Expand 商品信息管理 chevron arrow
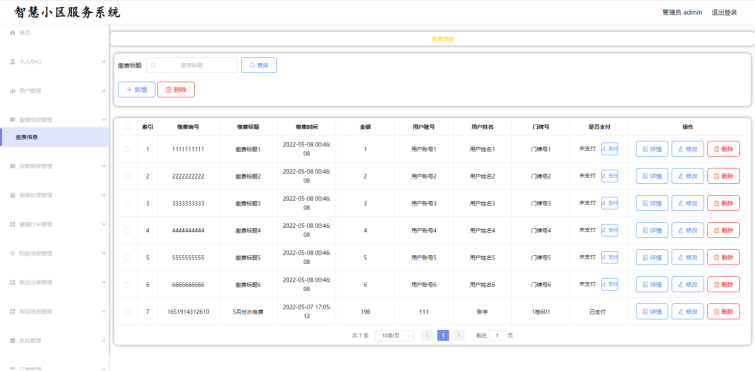755x371 pixels. [104, 311]
